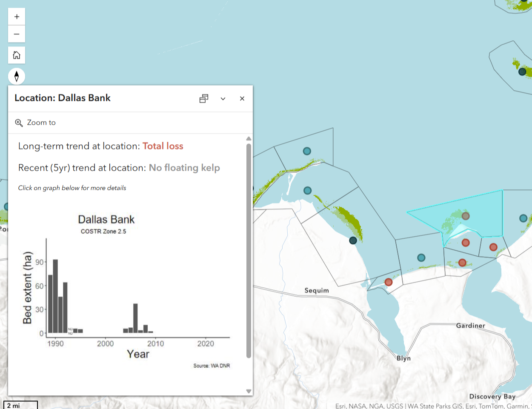Click the No floating kelp trend text
Image resolution: width=532 pixels, height=409 pixels.
[184, 168]
